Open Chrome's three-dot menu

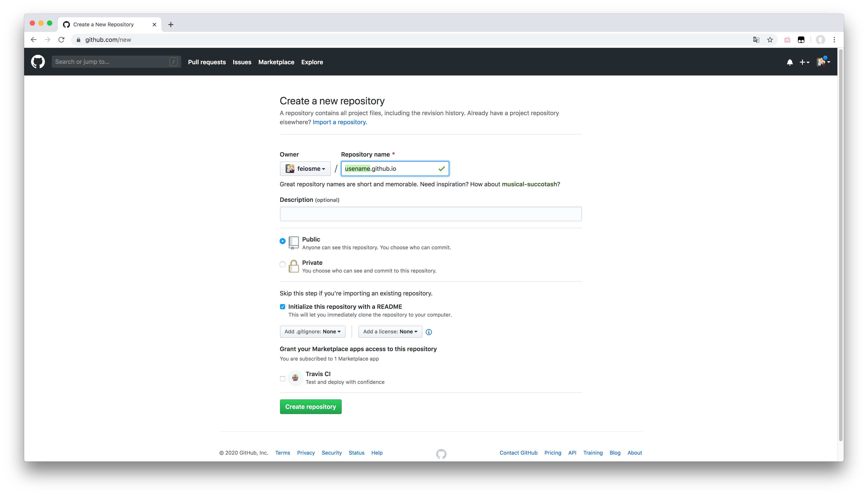[x=834, y=40]
